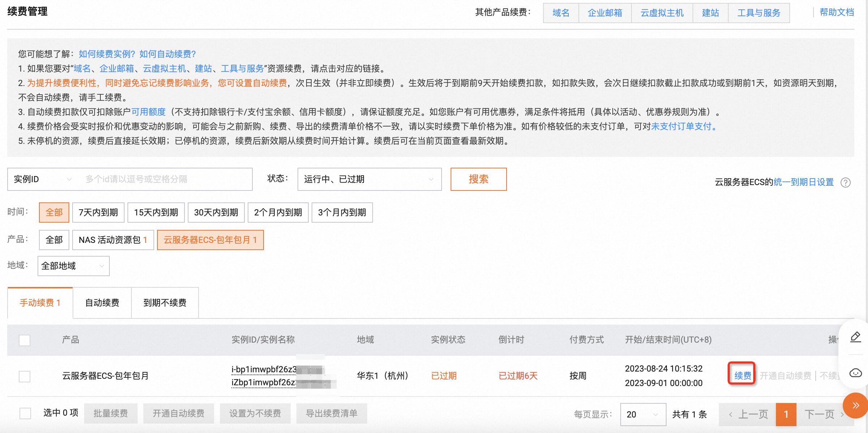The width and height of the screenshot is (868, 433).
Task: Click the help question mark icon beside 统一到期日设置
Action: [x=845, y=182]
